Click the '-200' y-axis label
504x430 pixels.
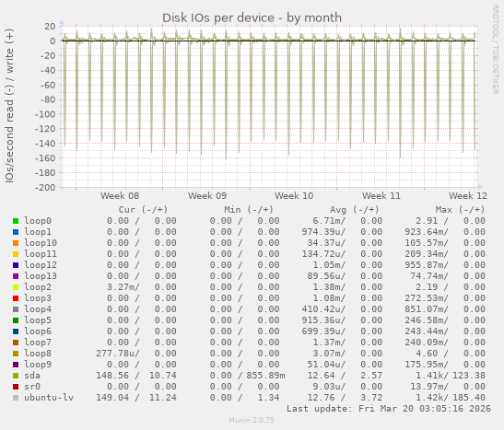[45, 188]
